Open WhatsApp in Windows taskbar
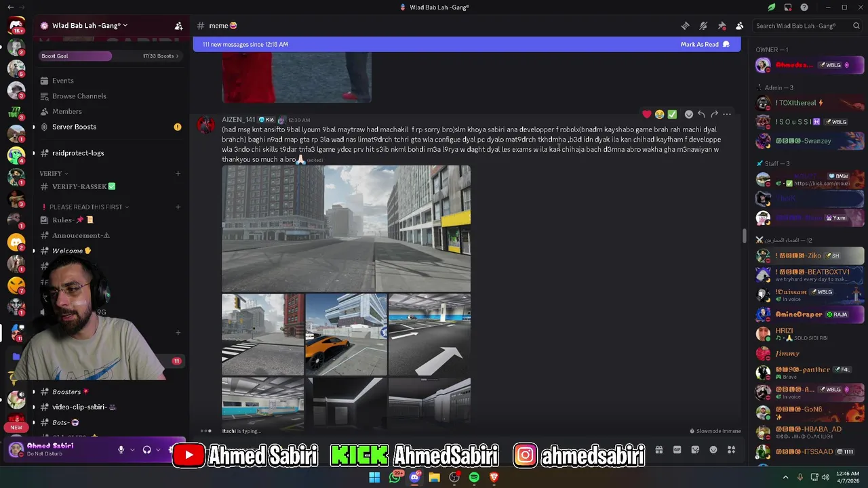Screen dimensions: 868x488 (x=395, y=477)
